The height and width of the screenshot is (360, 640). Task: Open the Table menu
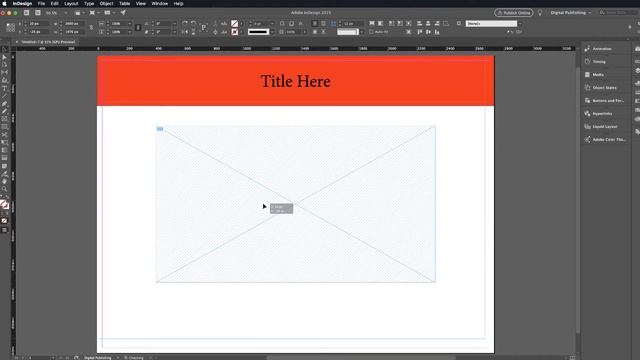point(124,4)
